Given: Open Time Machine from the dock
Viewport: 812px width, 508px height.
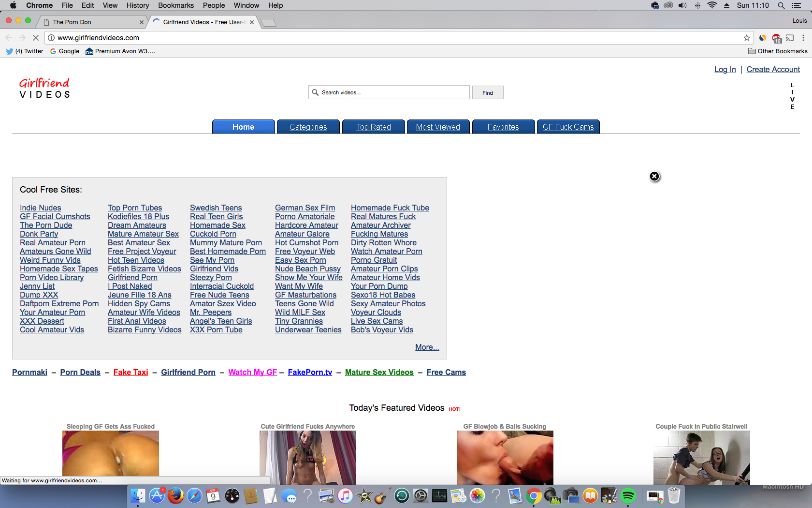Looking at the screenshot, I should 402,496.
